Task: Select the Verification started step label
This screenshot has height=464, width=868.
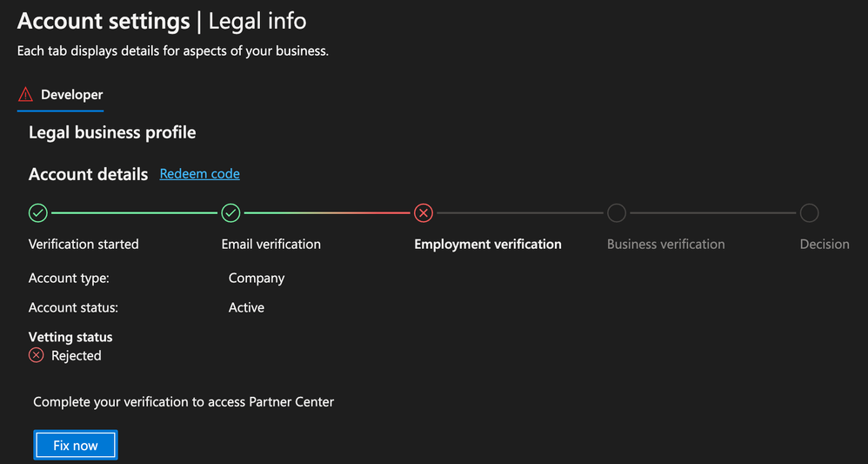Action: 83,245
